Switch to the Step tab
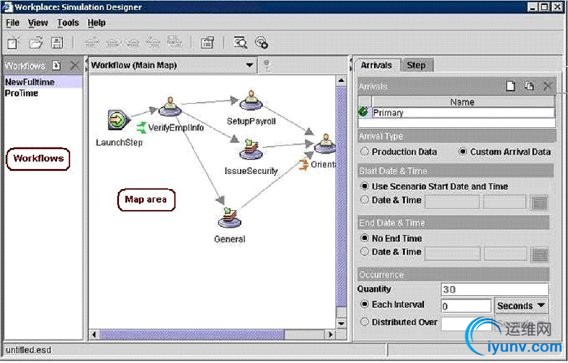 click(x=416, y=65)
